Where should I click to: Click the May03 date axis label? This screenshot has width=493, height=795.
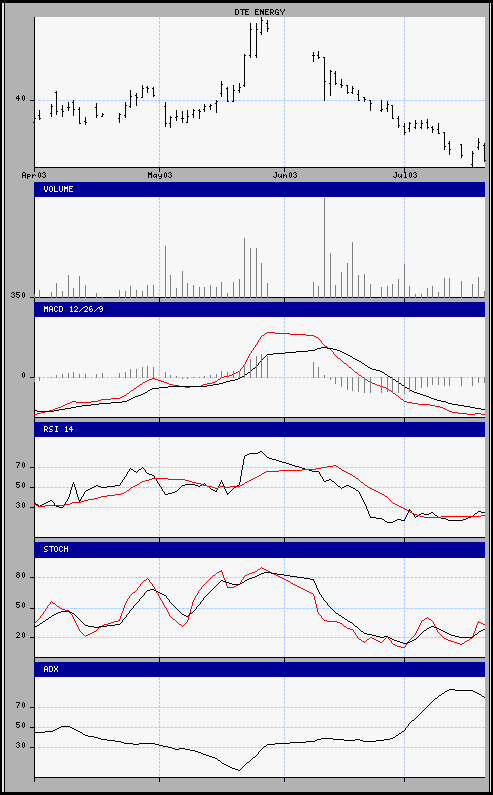(160, 175)
